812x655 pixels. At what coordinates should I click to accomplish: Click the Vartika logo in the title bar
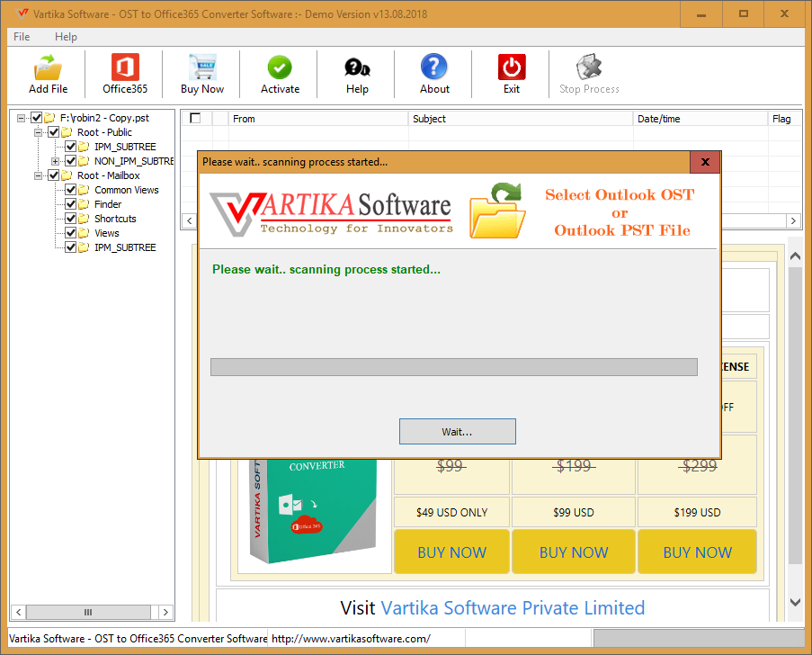pos(22,13)
